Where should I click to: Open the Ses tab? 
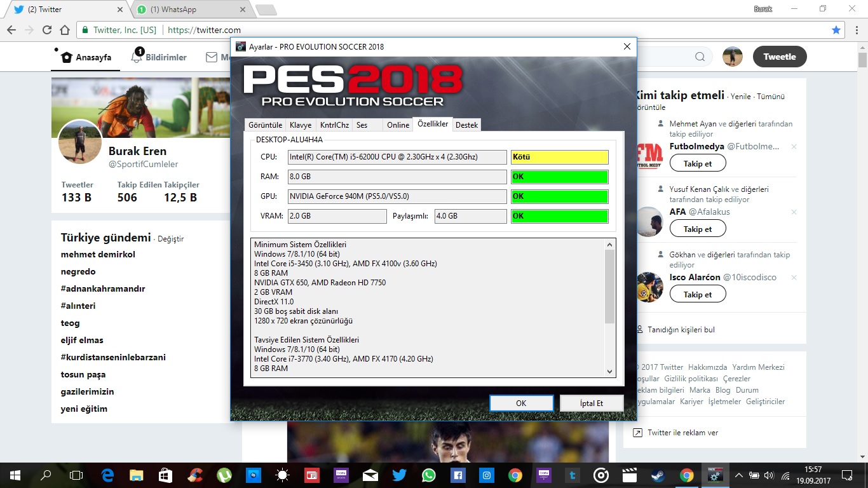point(368,125)
